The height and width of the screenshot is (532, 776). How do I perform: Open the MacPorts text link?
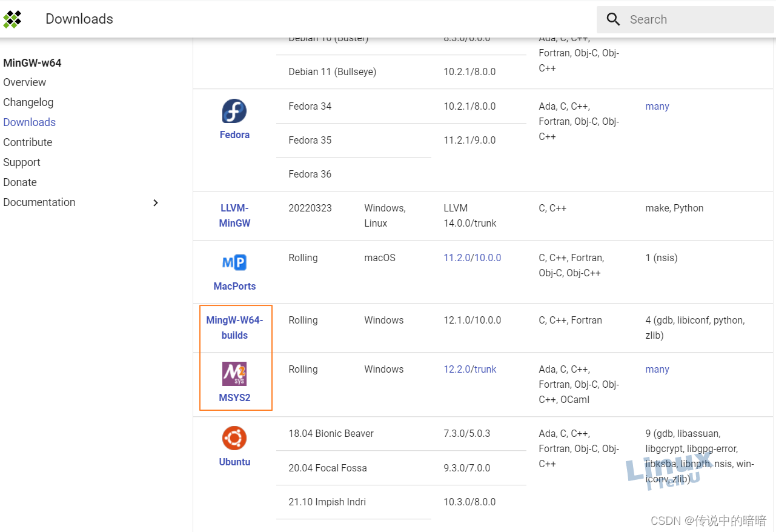tap(234, 286)
